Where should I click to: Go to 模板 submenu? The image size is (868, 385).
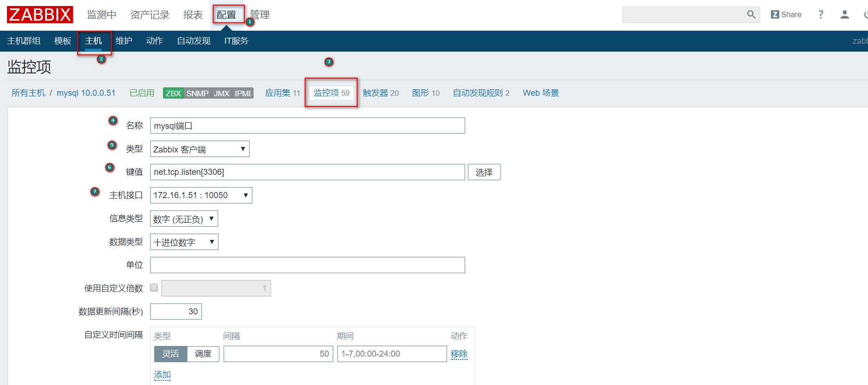pos(63,41)
